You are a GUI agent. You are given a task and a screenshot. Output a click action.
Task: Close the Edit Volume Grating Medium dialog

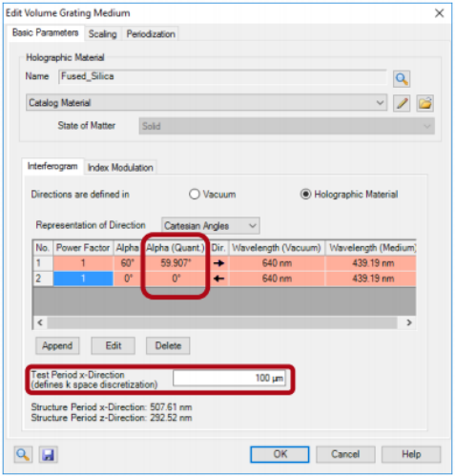tap(439, 13)
